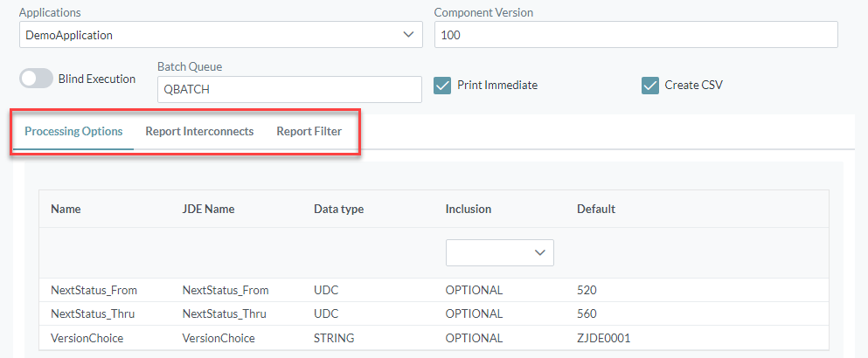
Task: Sort by the Name column header
Action: pos(66,210)
